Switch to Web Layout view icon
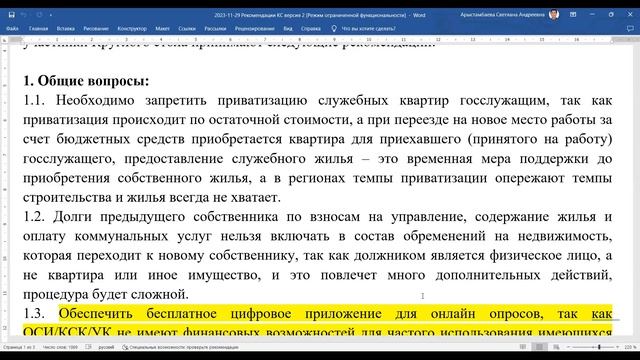640x360 pixels. click(x=556, y=347)
